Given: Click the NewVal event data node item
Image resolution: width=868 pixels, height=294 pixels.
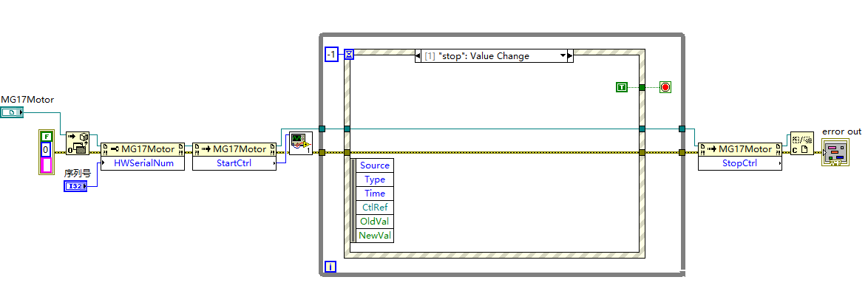Looking at the screenshot, I should (375, 236).
